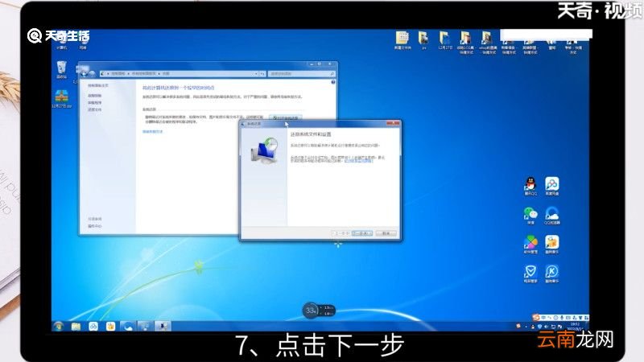Open Action Center link at sidebar bottom
The image size is (644, 362).
94,226
